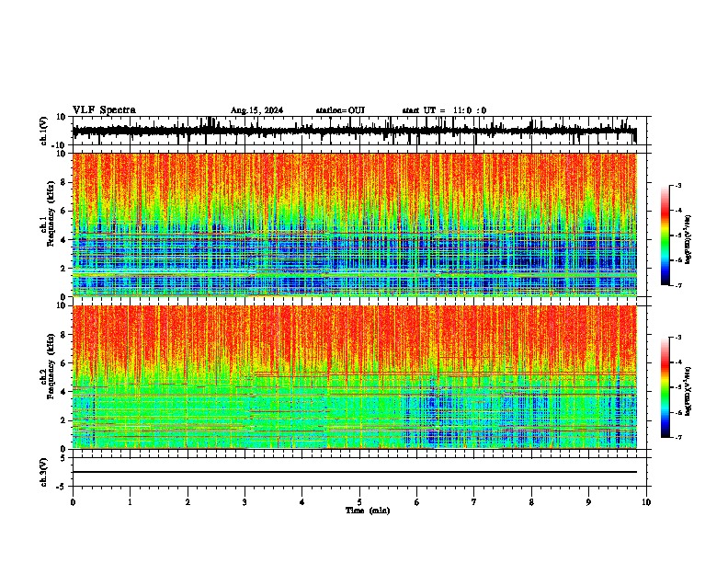Click the "ch.1(V)" axis label
Screen dimensions: 728x563
(44, 131)
